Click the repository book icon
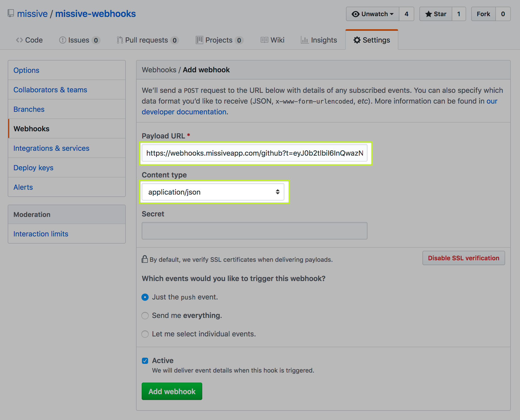 click(x=11, y=13)
